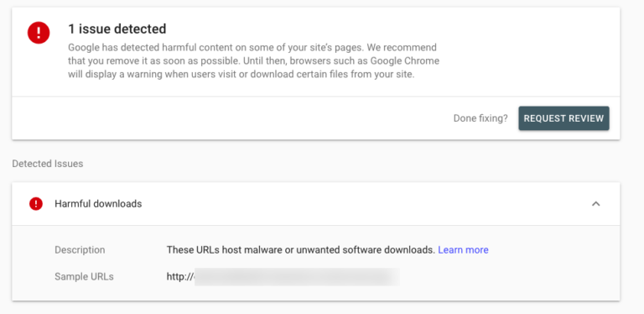Click the Google harmful content warning paragraph

(x=253, y=61)
